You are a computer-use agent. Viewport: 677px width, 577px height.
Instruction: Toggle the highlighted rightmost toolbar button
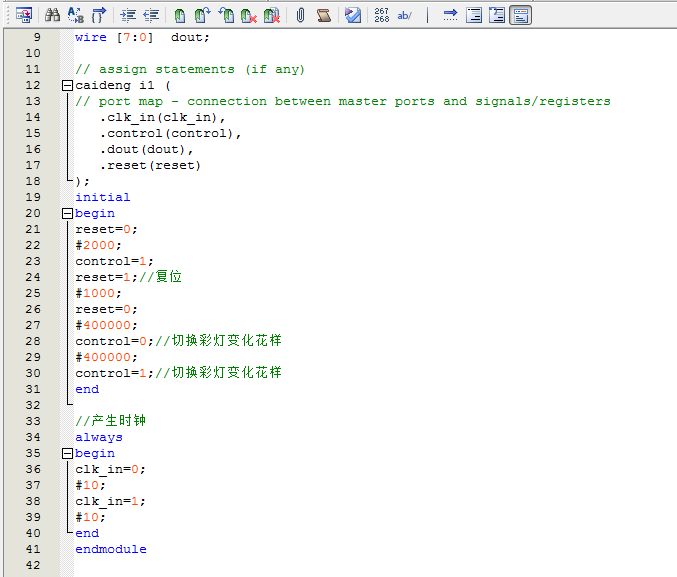click(520, 15)
